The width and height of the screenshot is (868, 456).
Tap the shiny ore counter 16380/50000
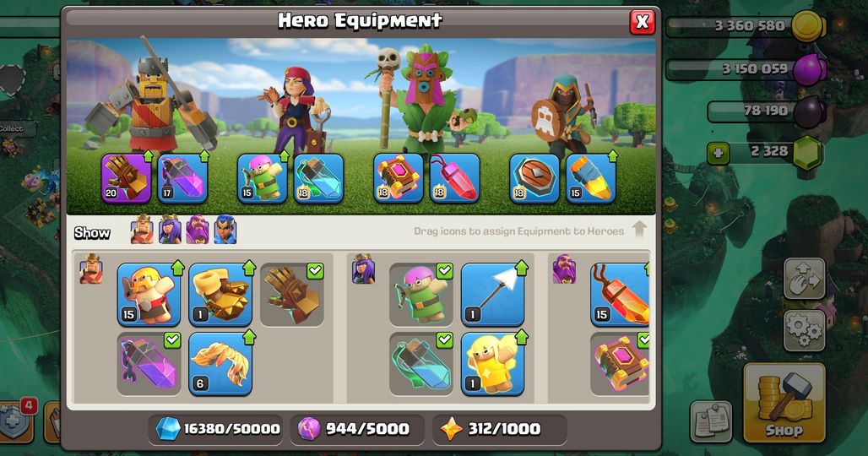(x=216, y=429)
